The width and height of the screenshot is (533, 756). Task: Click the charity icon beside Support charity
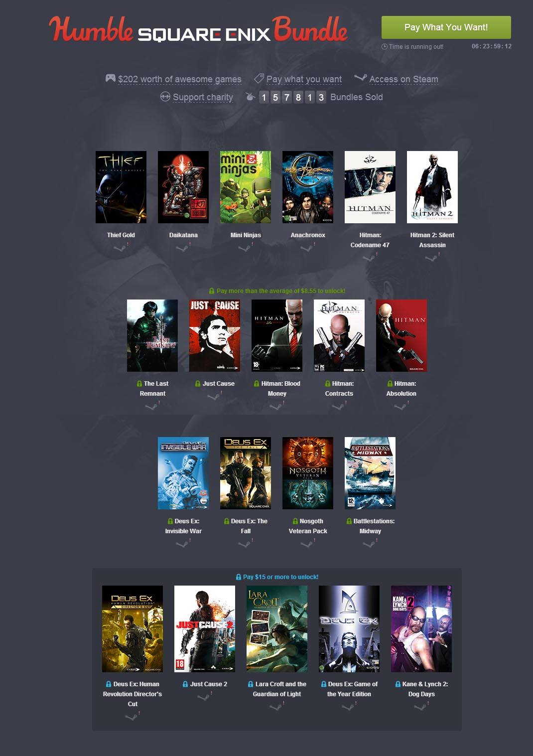coord(165,97)
